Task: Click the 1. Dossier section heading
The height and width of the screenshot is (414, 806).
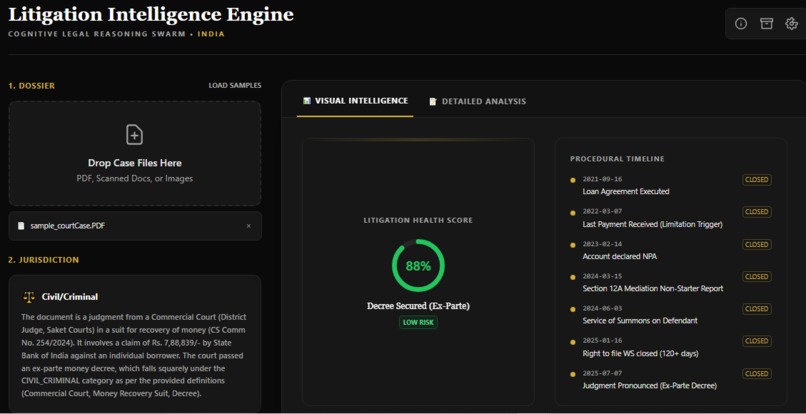Action: coord(31,86)
